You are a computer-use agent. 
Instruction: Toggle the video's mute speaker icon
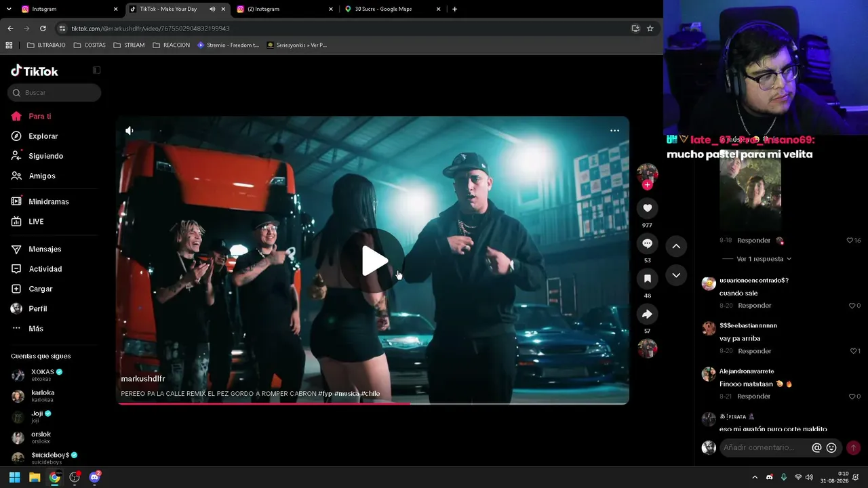[130, 131]
